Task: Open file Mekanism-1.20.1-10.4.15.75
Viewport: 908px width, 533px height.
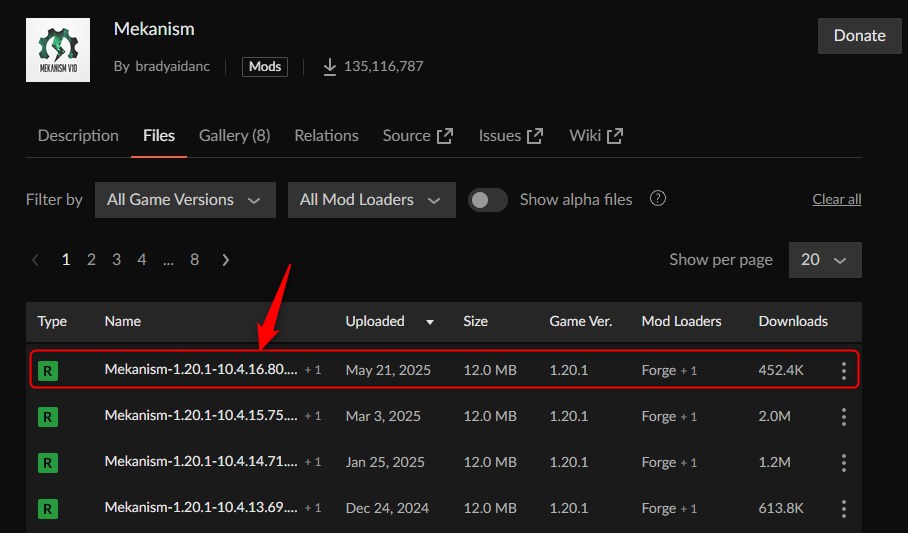Action: (201, 415)
